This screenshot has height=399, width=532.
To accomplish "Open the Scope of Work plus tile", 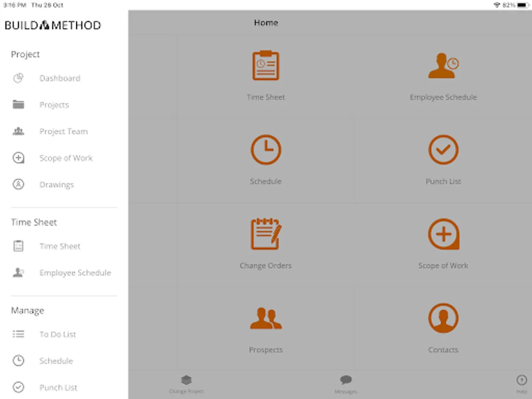I will [x=443, y=234].
